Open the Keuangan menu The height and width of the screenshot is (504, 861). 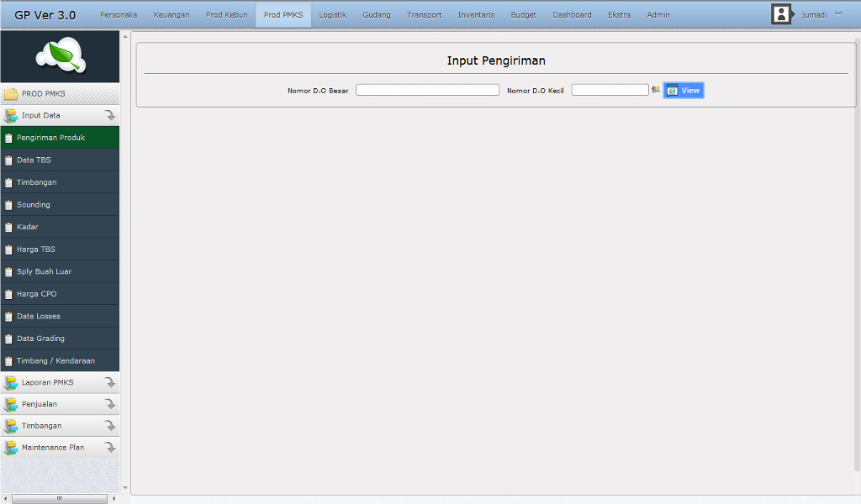172,15
